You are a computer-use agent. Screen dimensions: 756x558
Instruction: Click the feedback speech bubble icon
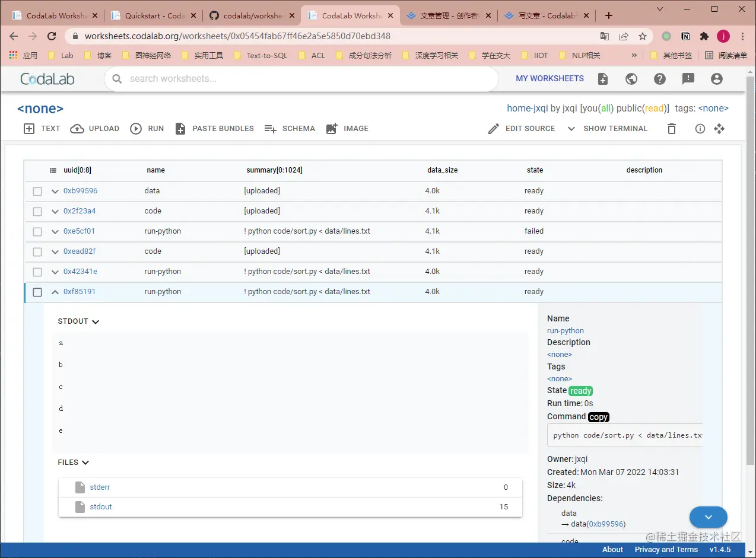pyautogui.click(x=688, y=79)
